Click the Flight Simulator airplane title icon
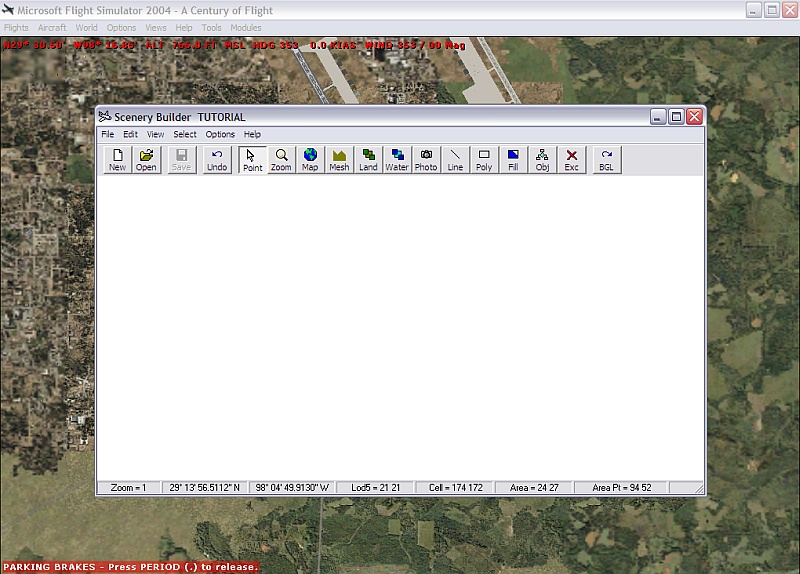The height and width of the screenshot is (574, 800). tap(8, 10)
